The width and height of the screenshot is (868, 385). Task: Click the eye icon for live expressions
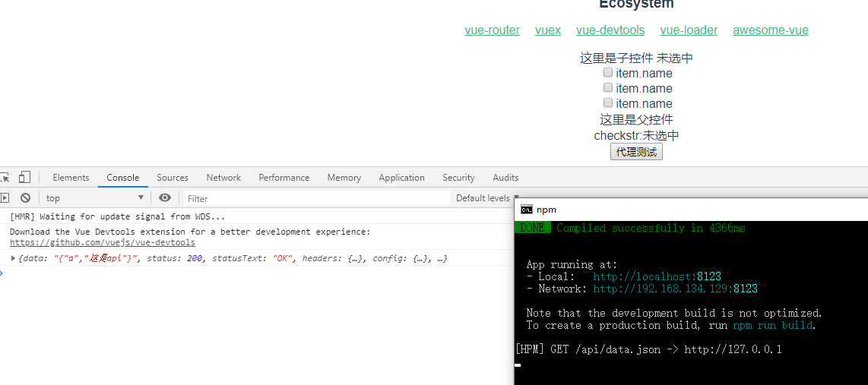(165, 198)
